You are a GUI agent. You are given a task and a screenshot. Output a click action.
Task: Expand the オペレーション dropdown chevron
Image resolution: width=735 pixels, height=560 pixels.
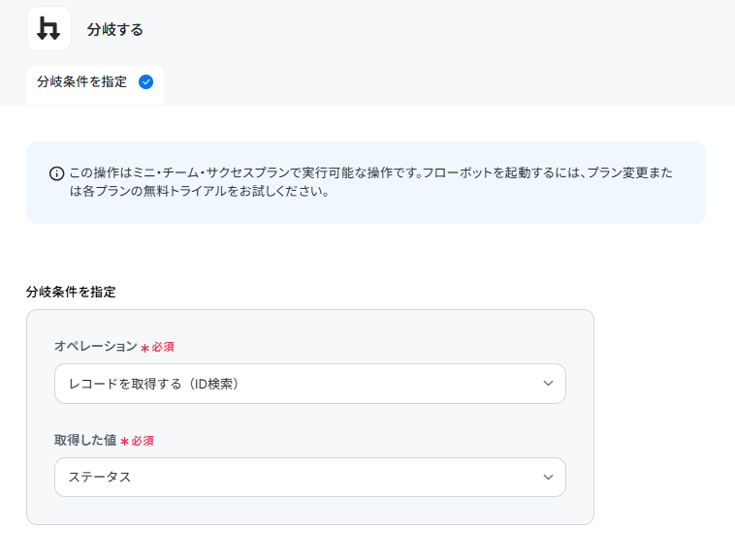548,384
